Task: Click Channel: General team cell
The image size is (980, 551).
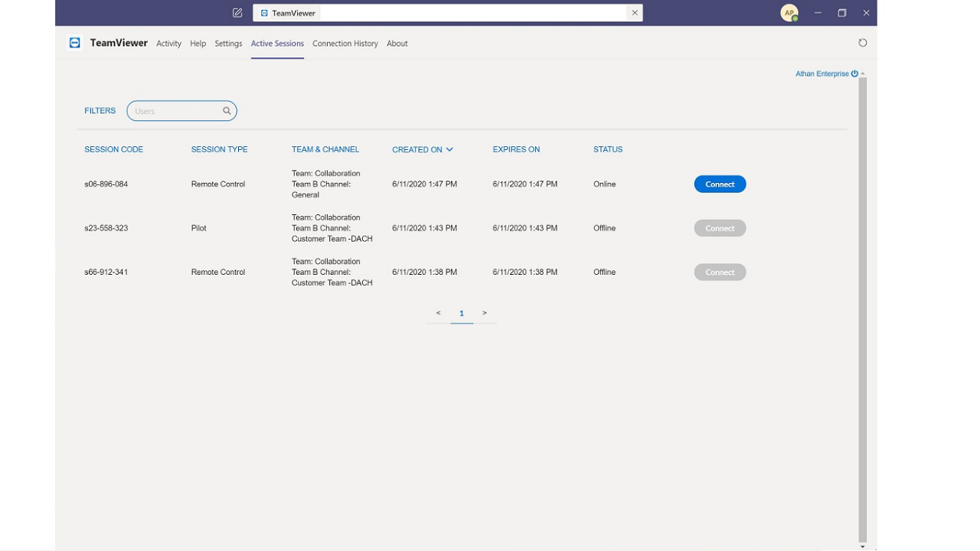Action: pyautogui.click(x=325, y=184)
